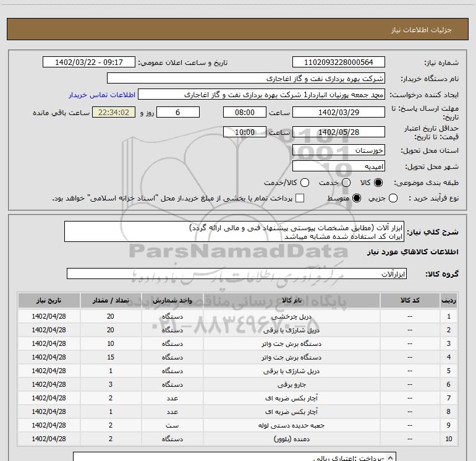This screenshot has width=476, height=461.
Task: Click the quantity 15 in row 4
Action: point(111,358)
